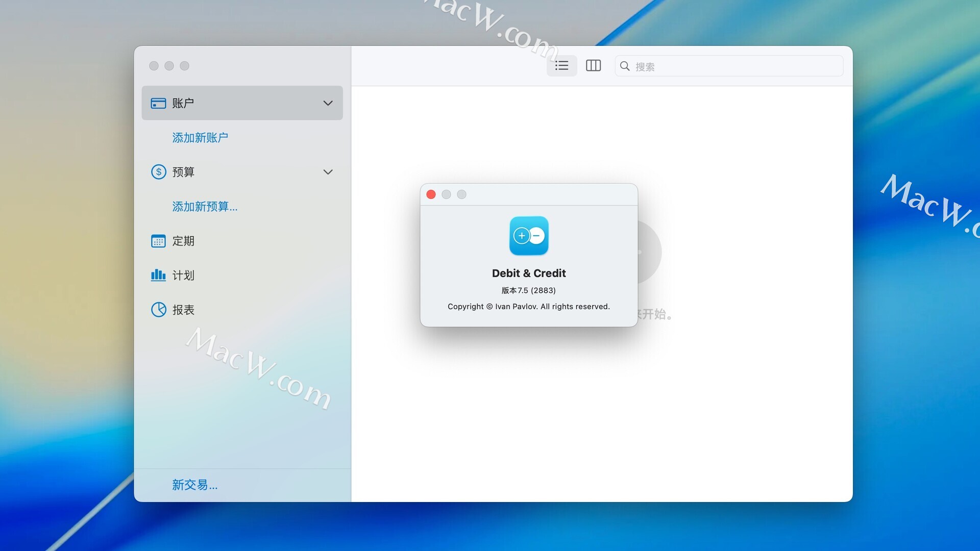Click the 版本7.5 (2883) version text
The height and width of the screenshot is (551, 980).
coord(529,290)
